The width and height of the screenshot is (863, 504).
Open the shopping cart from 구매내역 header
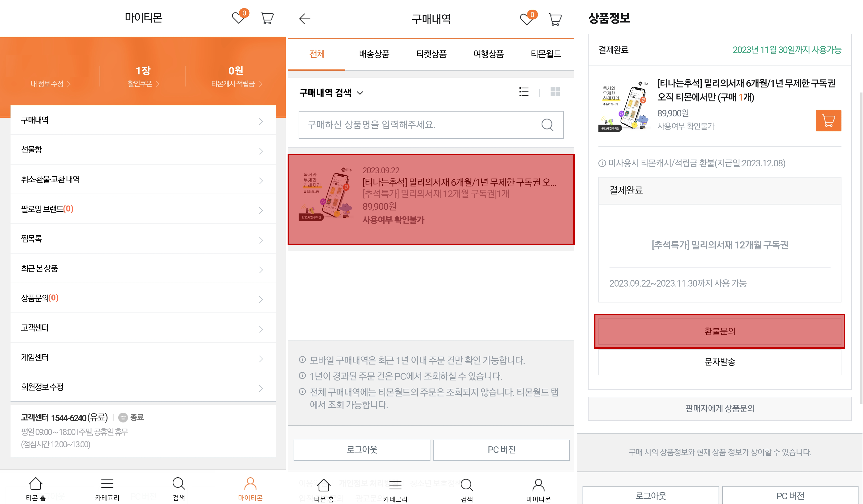[555, 19]
